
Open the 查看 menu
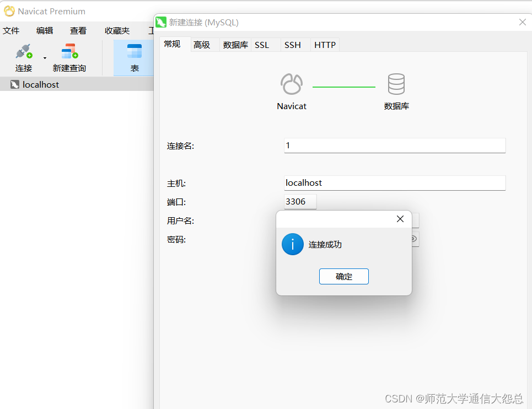[78, 30]
